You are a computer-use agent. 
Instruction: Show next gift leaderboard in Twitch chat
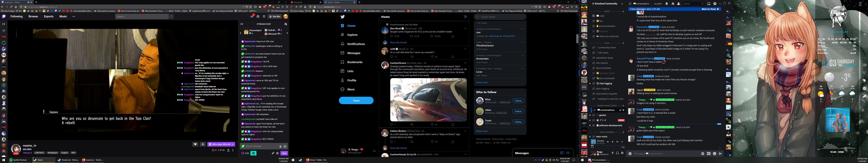(287, 33)
